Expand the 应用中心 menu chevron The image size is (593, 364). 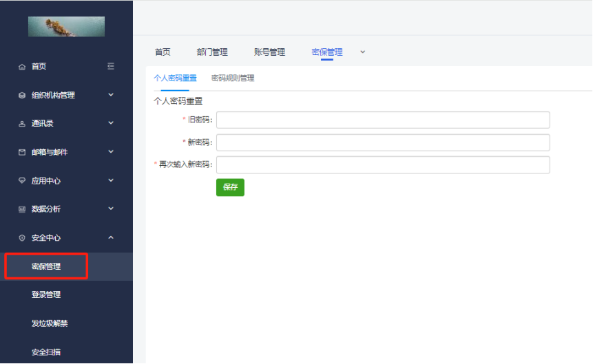click(111, 180)
